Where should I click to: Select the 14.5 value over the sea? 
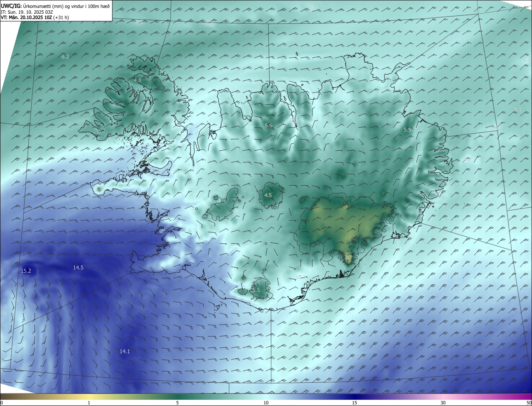click(x=78, y=268)
